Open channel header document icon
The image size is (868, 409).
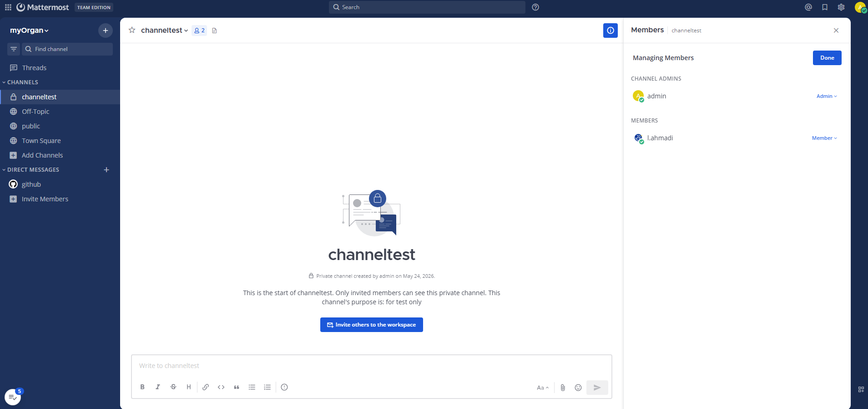coord(215,31)
